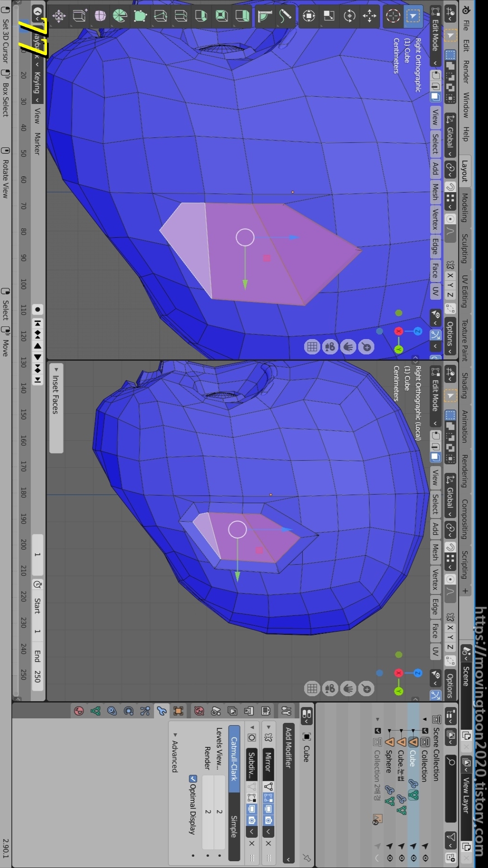Remove the Subdiv modifier with its X
This screenshot has height=868, width=488.
tap(252, 843)
